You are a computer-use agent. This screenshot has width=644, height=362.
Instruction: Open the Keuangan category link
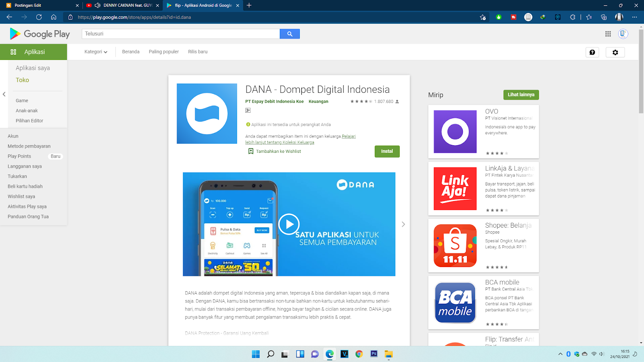(x=318, y=101)
